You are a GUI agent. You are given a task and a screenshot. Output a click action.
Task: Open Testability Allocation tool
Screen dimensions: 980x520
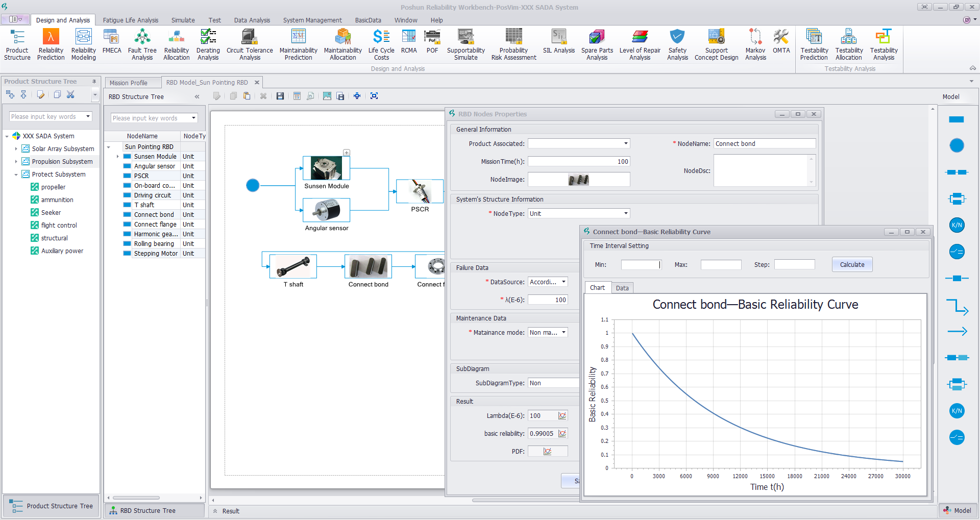click(849, 45)
